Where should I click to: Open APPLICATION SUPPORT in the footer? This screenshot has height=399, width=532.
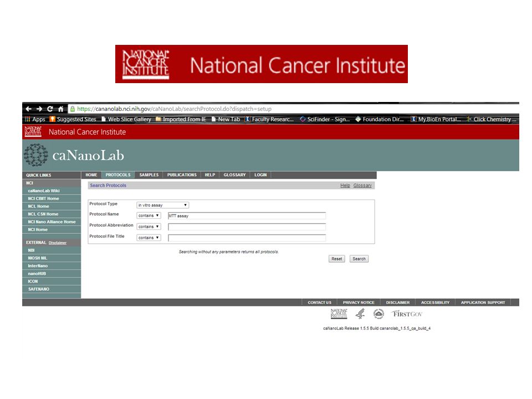(483, 303)
